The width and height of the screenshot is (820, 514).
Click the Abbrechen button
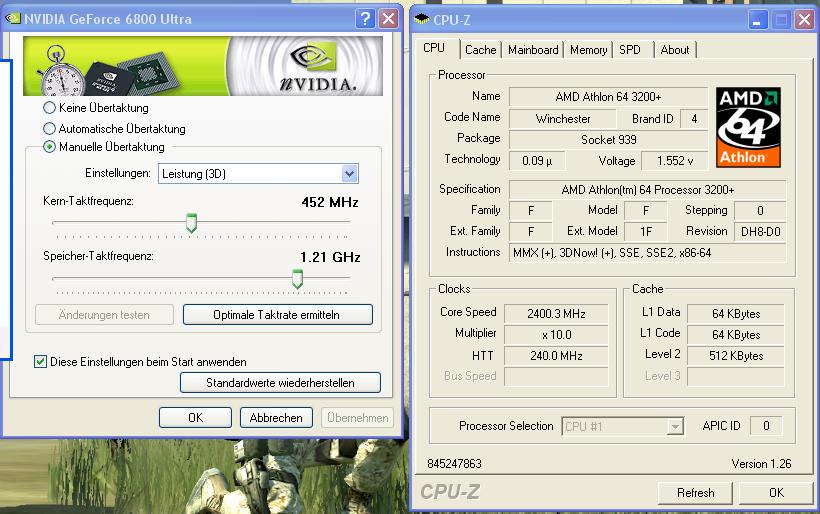(x=276, y=417)
